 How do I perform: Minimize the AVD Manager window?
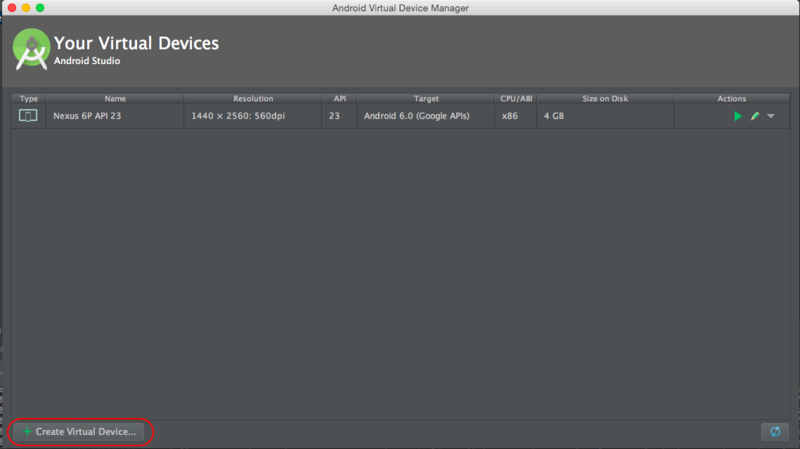[x=26, y=8]
